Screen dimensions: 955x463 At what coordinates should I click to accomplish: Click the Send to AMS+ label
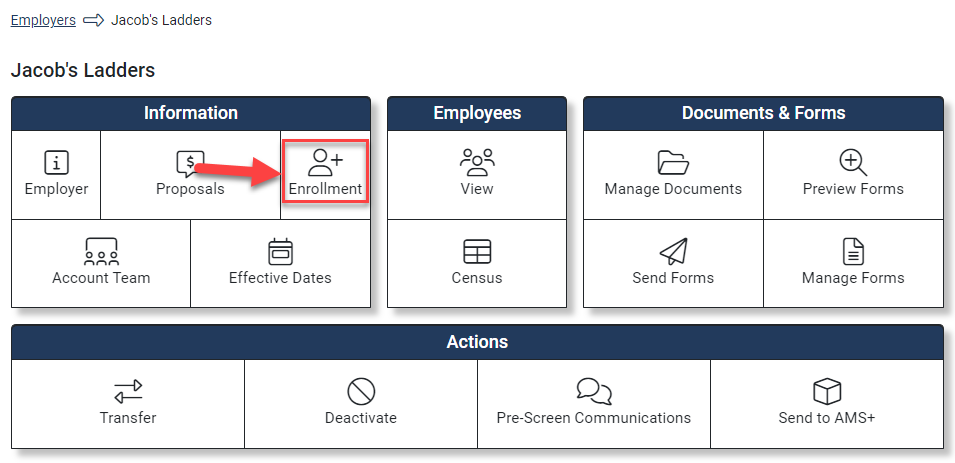coord(826,418)
